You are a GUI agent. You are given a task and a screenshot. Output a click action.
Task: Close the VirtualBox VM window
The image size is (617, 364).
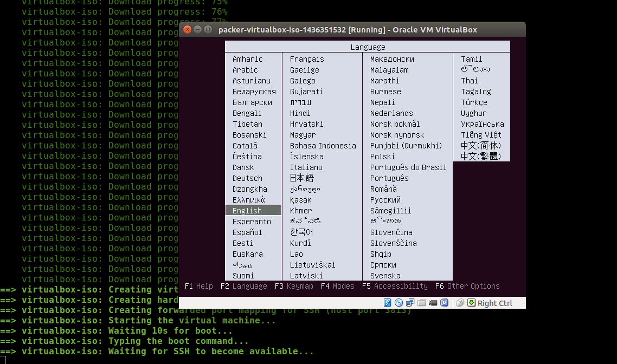point(188,29)
